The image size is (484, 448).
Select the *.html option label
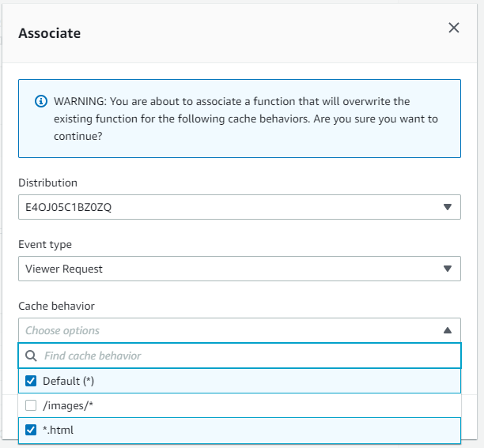pos(58,430)
